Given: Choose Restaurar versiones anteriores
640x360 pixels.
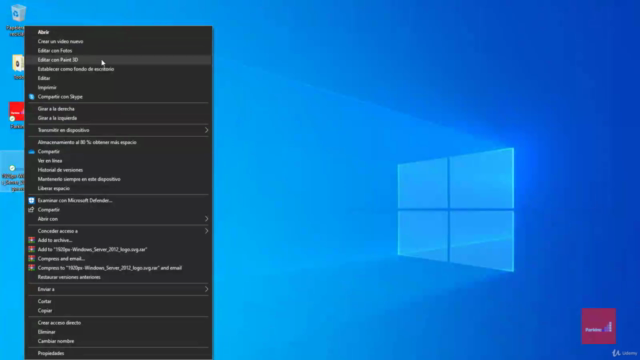Looking at the screenshot, I should [x=118, y=277].
